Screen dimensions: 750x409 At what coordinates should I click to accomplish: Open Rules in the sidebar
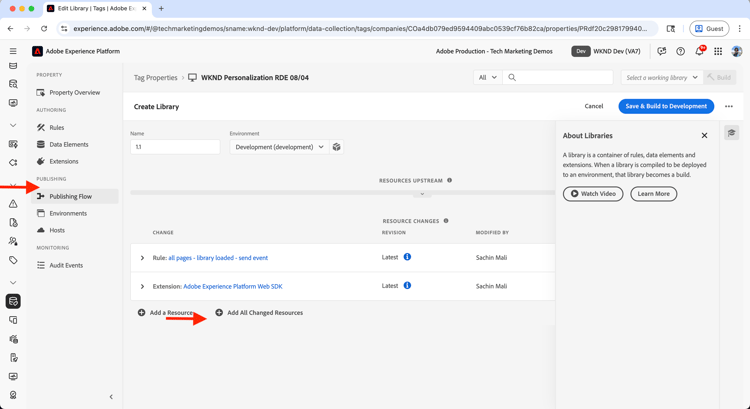tap(57, 128)
